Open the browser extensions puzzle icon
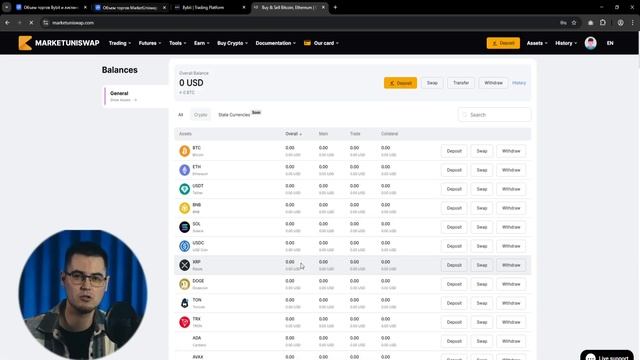The image size is (640, 360). point(603,23)
